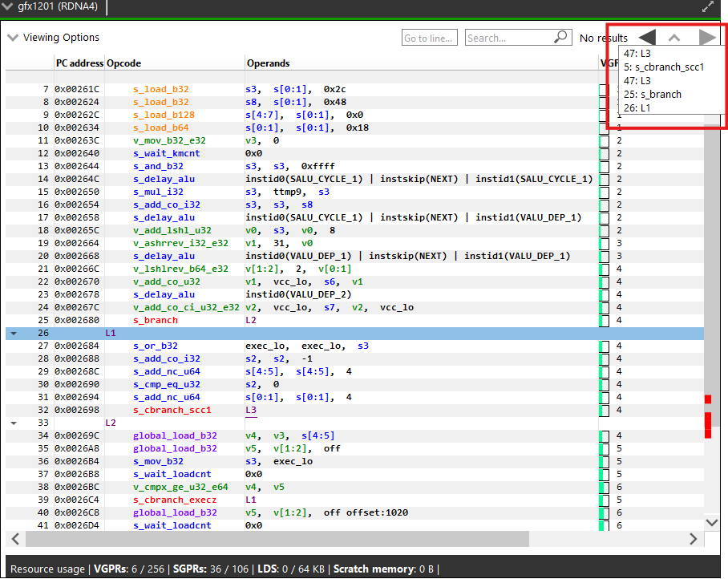
Task: Collapse the L2 label block
Action: coord(14,423)
